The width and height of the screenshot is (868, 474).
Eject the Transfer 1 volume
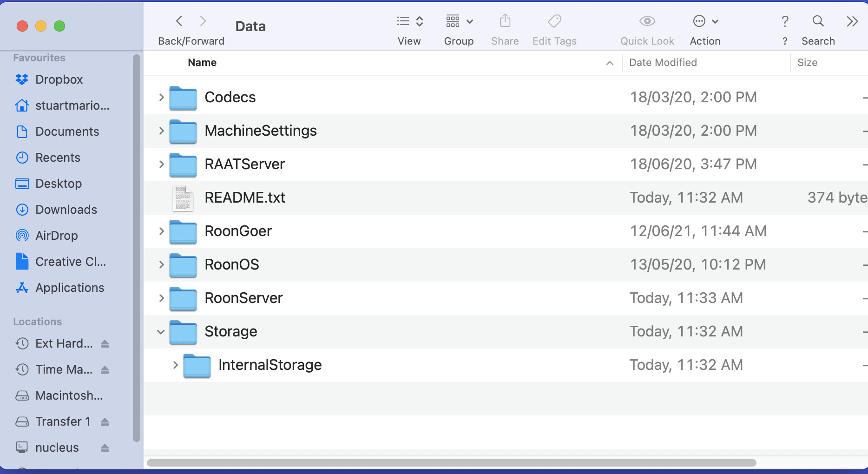pos(105,421)
